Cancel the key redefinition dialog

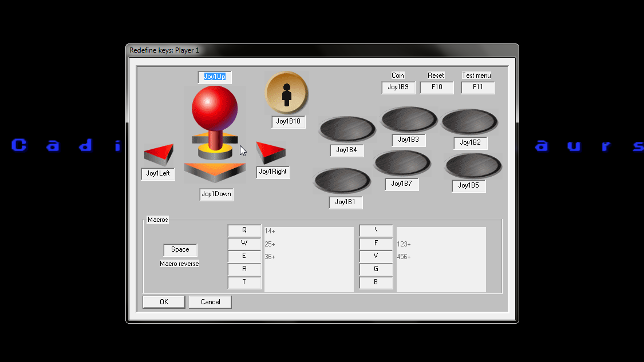(210, 301)
